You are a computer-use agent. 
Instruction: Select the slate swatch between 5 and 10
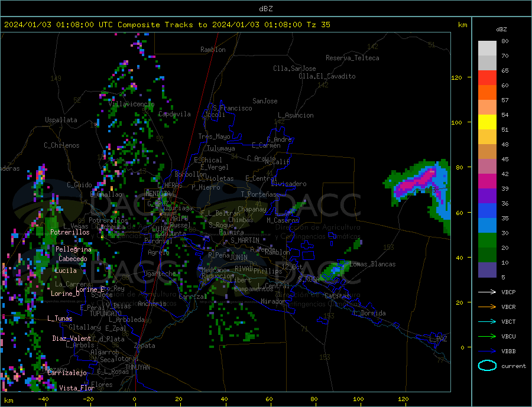[487, 270]
